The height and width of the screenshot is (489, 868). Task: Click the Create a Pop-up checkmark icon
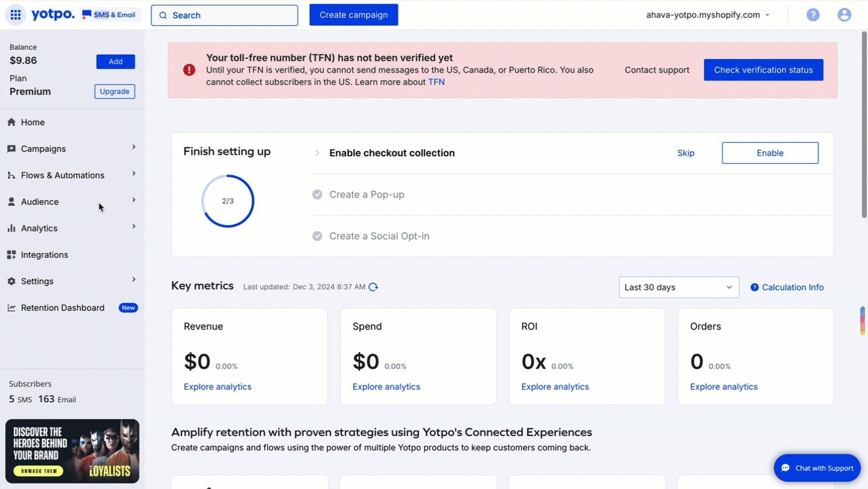317,195
